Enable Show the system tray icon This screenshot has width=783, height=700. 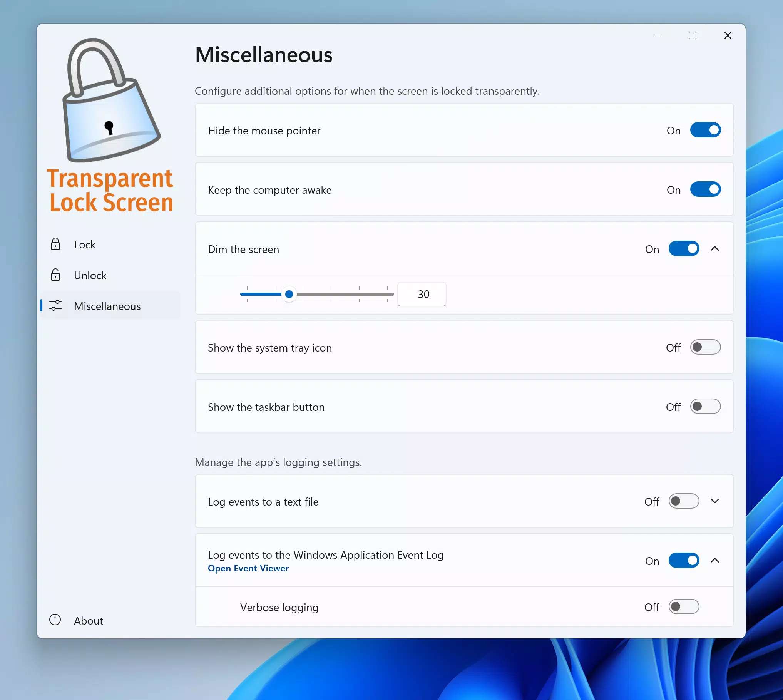pos(705,347)
